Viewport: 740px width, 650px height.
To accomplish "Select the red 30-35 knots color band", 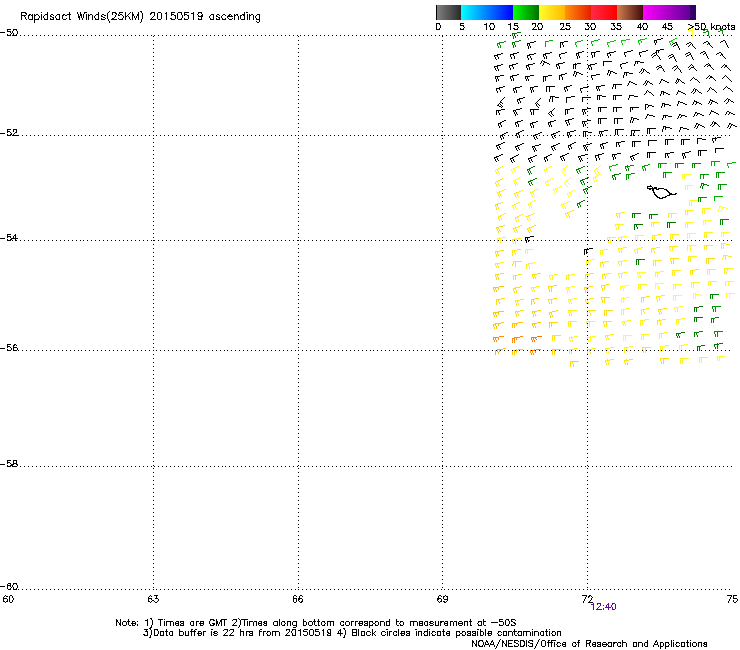I will click(x=604, y=12).
